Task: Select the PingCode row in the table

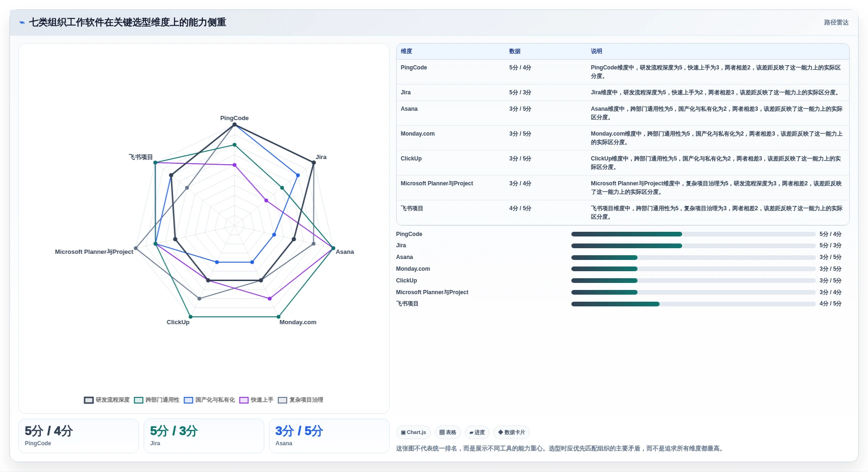Action: pyautogui.click(x=622, y=72)
